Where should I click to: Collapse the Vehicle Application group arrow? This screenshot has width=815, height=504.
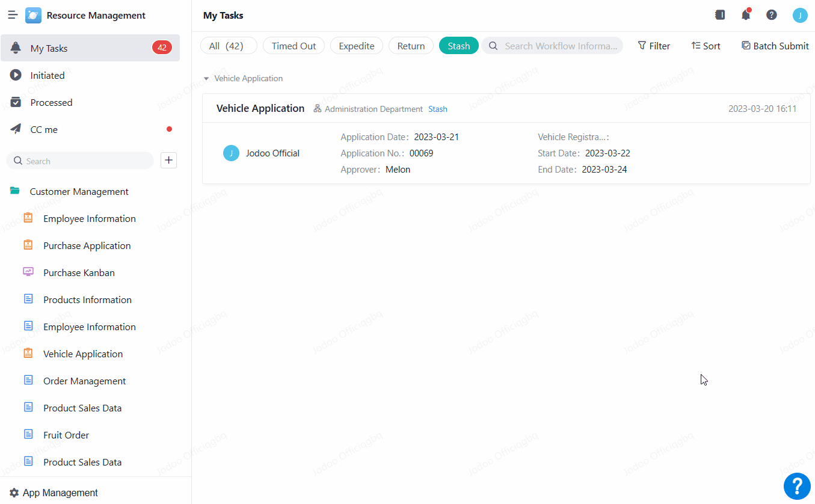coord(206,79)
